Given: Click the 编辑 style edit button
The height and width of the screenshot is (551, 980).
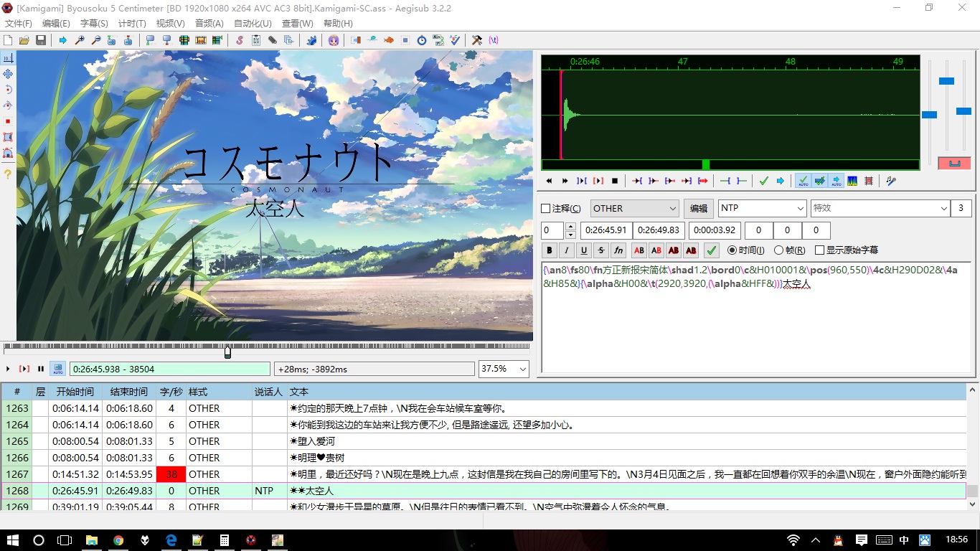Looking at the screenshot, I should tap(698, 209).
